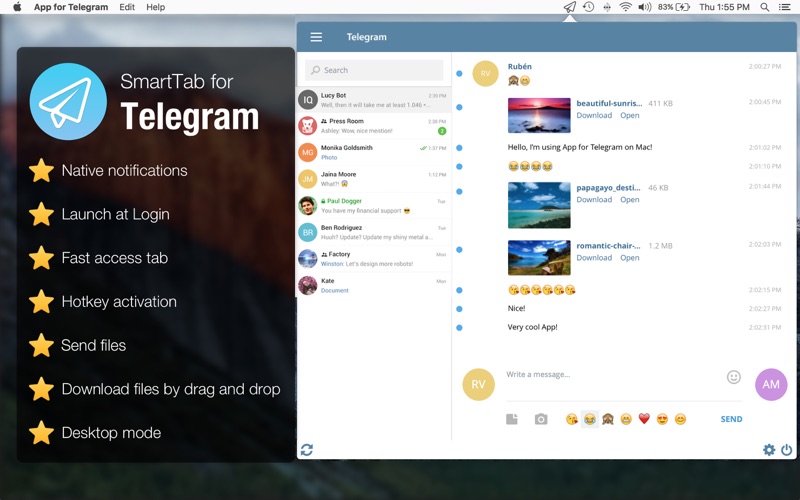The width and height of the screenshot is (800, 500).
Task: Click Rubén's RV avatar in message list
Action: click(x=485, y=73)
